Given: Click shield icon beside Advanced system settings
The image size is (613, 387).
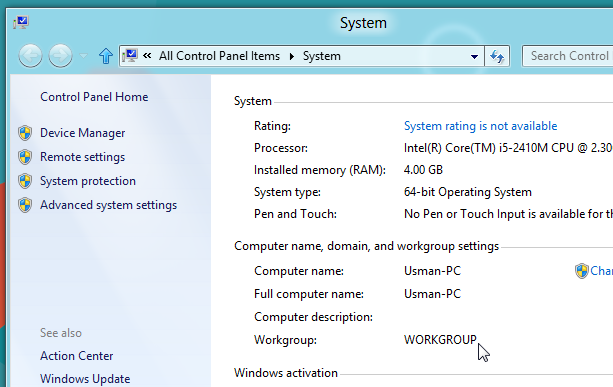Looking at the screenshot, I should [25, 205].
